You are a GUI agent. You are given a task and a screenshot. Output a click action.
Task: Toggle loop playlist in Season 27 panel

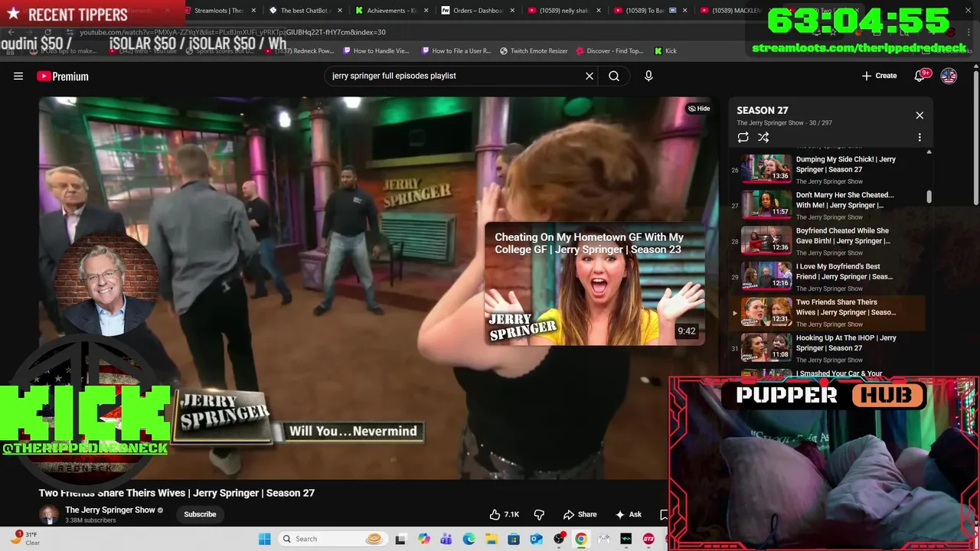743,137
